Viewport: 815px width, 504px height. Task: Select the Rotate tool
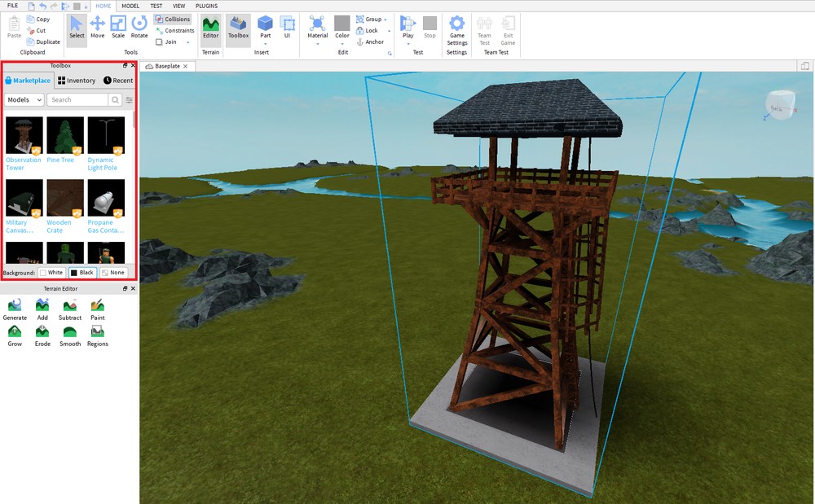pos(139,28)
